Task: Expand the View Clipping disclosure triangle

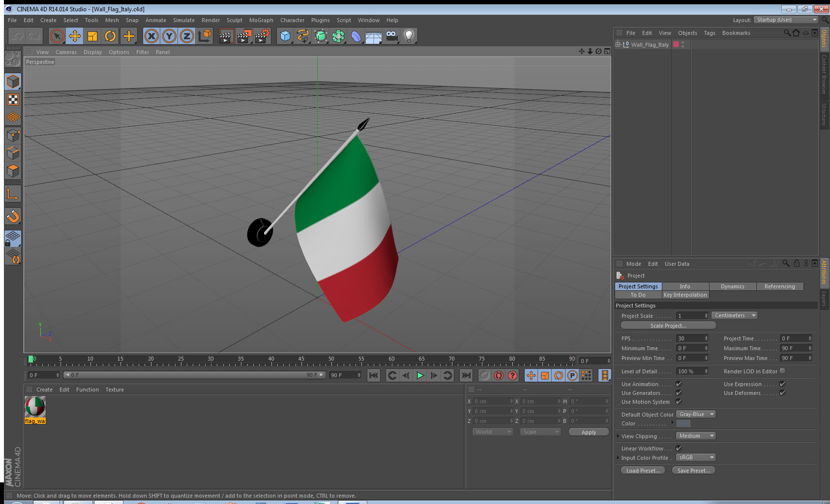Action: (x=618, y=436)
